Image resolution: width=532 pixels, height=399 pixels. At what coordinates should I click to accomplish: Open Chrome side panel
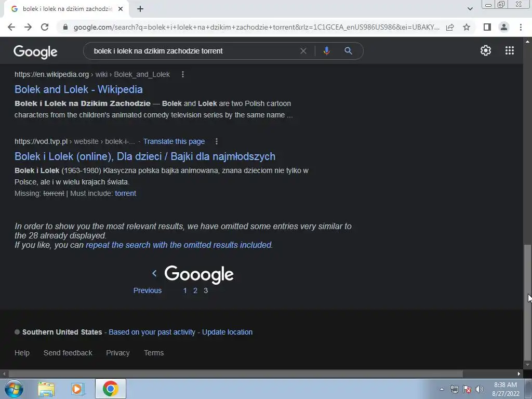pyautogui.click(x=487, y=27)
